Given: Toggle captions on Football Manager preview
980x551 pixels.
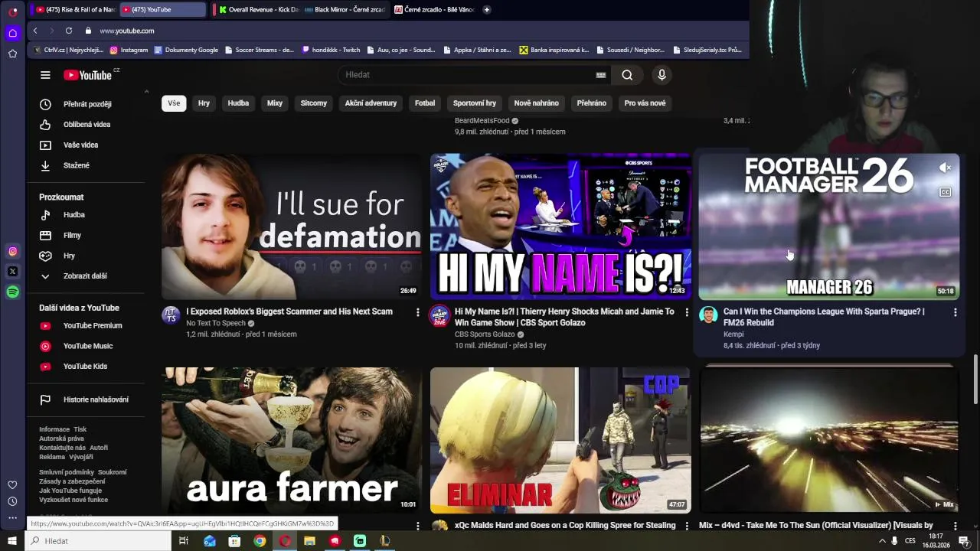Looking at the screenshot, I should (x=946, y=192).
